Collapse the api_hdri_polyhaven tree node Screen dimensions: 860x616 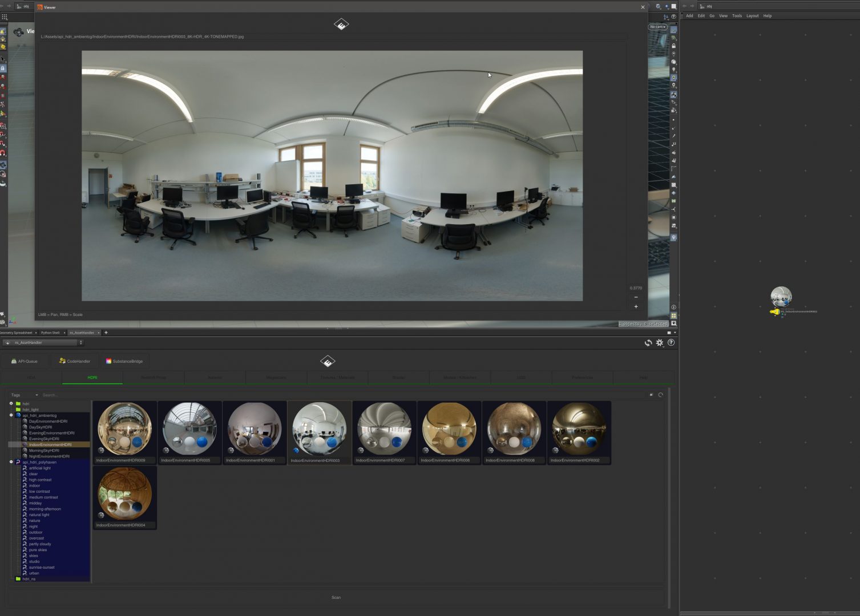point(11,462)
